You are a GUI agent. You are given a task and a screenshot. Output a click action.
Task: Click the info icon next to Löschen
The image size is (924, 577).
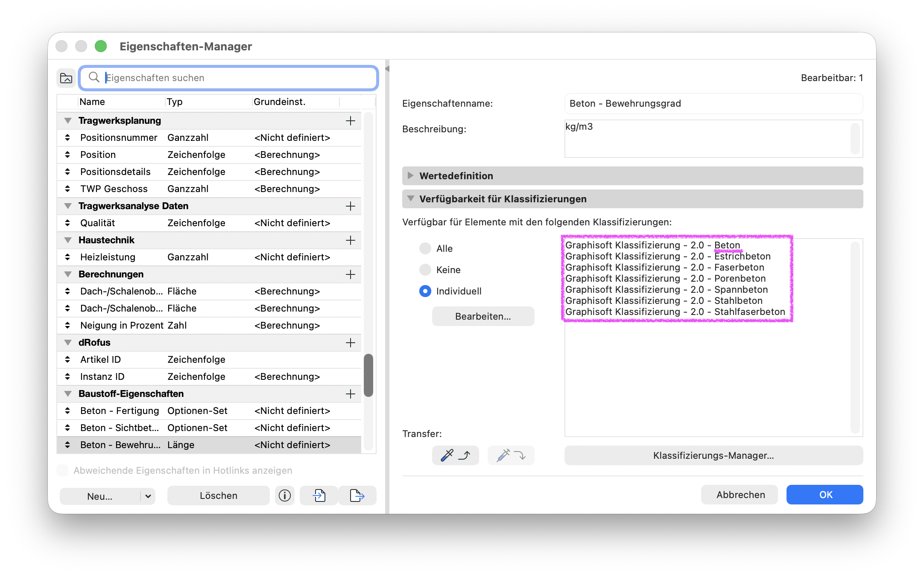(285, 495)
